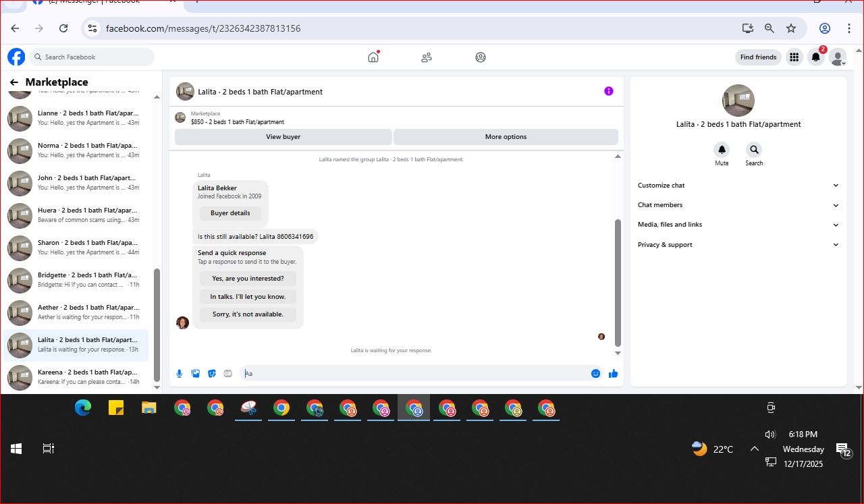Click the purple conversation info icon

pyautogui.click(x=609, y=91)
